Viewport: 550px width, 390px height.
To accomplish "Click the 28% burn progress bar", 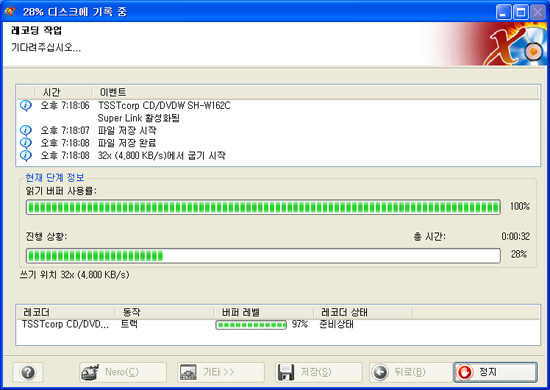I will pyautogui.click(x=263, y=255).
